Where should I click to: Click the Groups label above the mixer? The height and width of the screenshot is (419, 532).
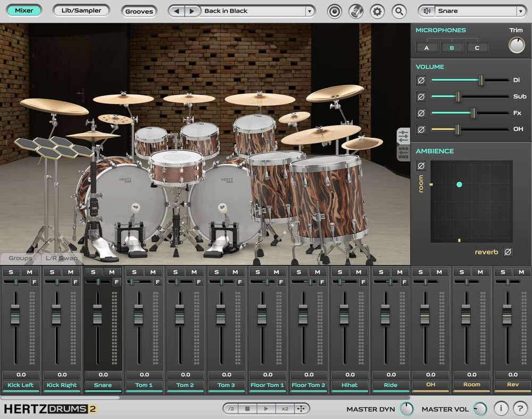point(20,258)
